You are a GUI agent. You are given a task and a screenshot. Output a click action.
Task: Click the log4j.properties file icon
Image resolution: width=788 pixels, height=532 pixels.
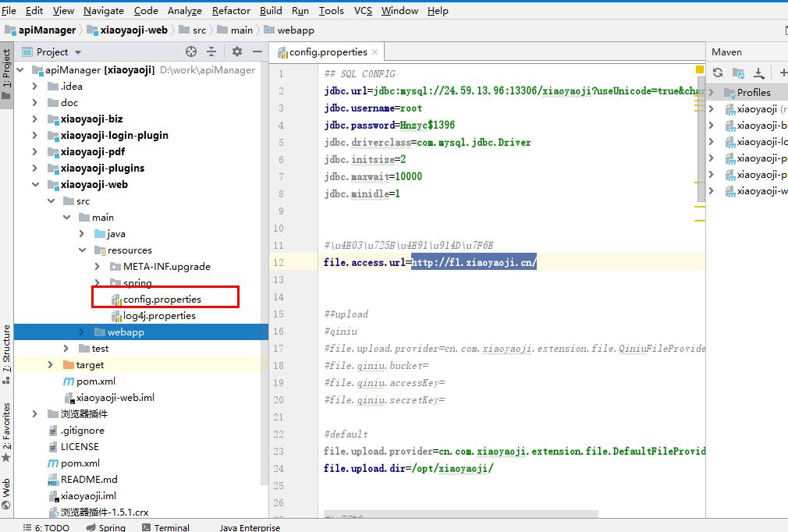pyautogui.click(x=116, y=316)
